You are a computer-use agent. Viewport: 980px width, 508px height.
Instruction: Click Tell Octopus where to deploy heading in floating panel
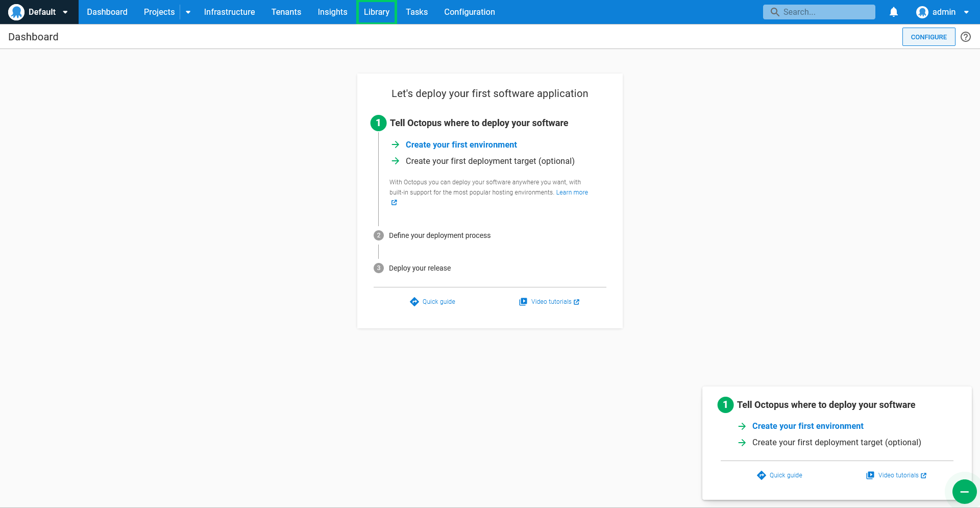tap(826, 404)
